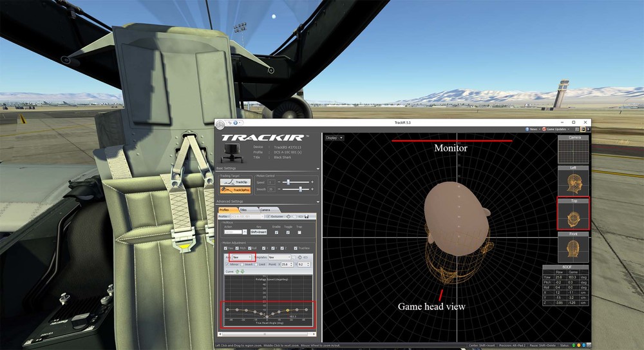Click the highlighted layout icon in top-right toolbar
The image size is (644, 350).
tap(583, 129)
